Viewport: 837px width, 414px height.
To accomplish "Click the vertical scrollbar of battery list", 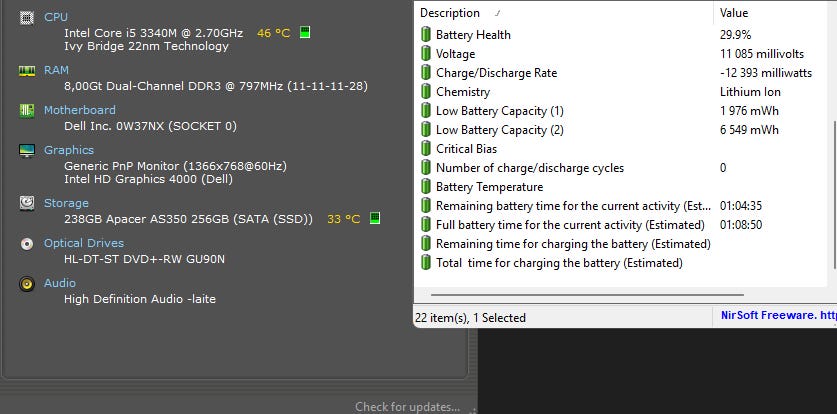I will (x=834, y=195).
